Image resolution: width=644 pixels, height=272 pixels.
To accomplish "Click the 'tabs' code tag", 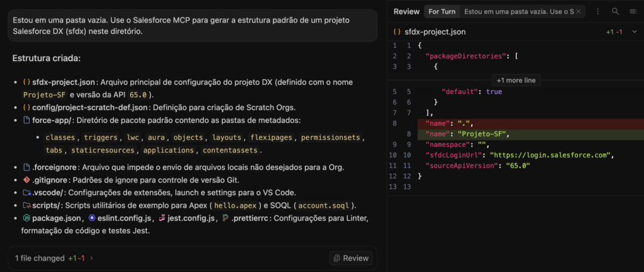I will click(54, 150).
